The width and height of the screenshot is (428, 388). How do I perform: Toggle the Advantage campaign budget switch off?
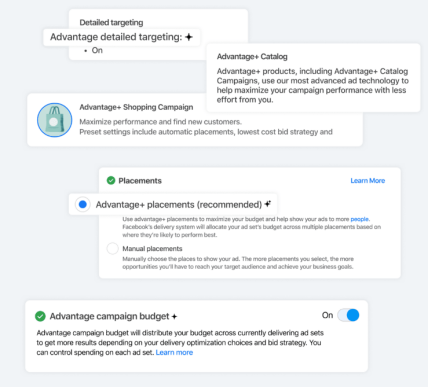348,315
